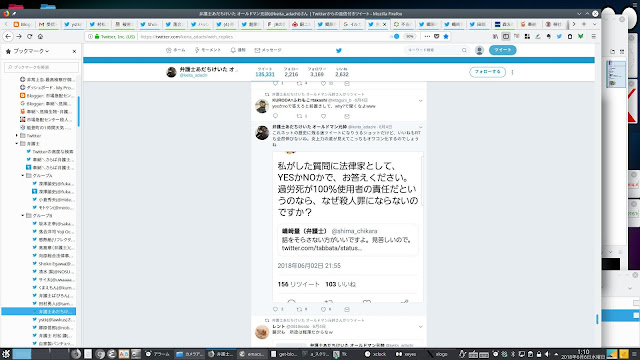Open the Firefox hamburger menu

pos(593,36)
